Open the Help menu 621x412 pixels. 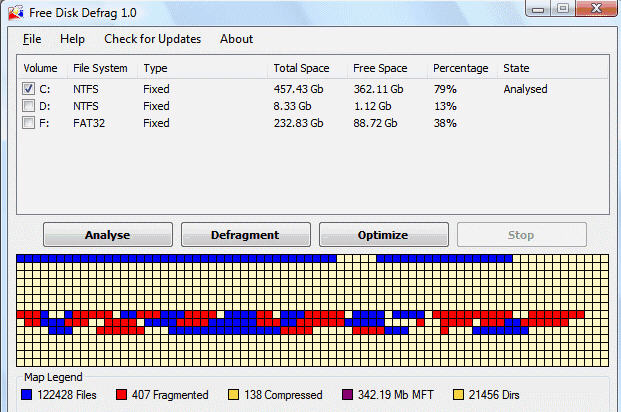(72, 39)
